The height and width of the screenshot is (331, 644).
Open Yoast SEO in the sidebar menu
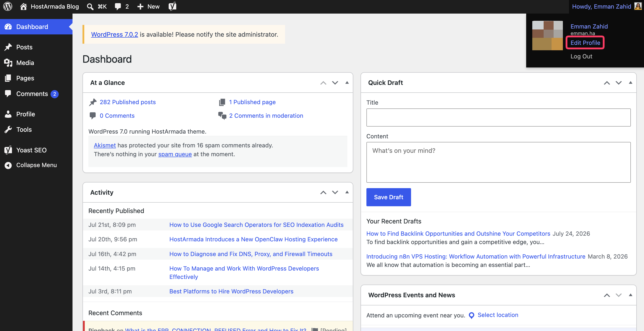click(x=36, y=150)
